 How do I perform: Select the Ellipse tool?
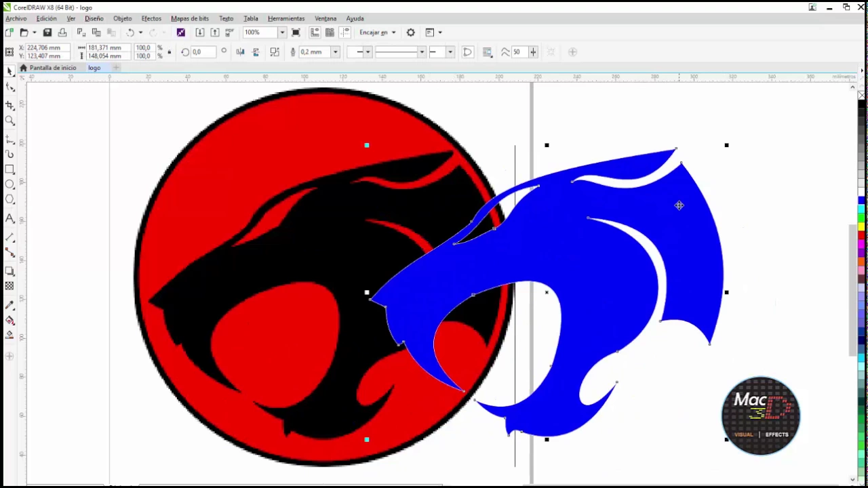click(9, 184)
